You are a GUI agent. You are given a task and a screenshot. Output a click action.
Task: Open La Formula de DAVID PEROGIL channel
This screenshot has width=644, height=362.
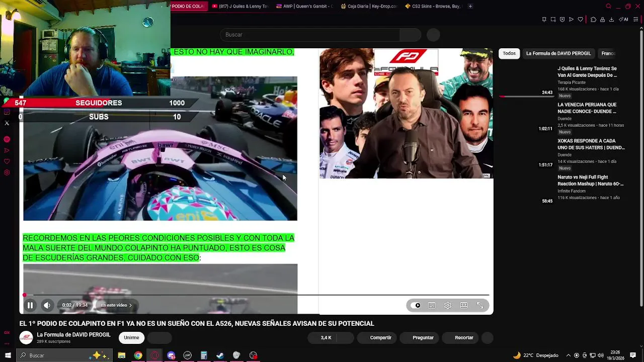[x=73, y=335]
